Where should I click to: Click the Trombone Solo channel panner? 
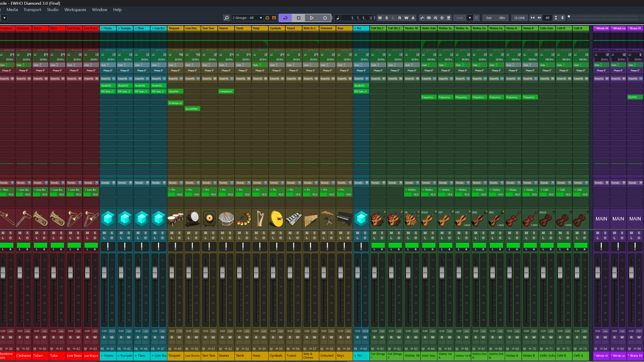[x=7, y=246]
